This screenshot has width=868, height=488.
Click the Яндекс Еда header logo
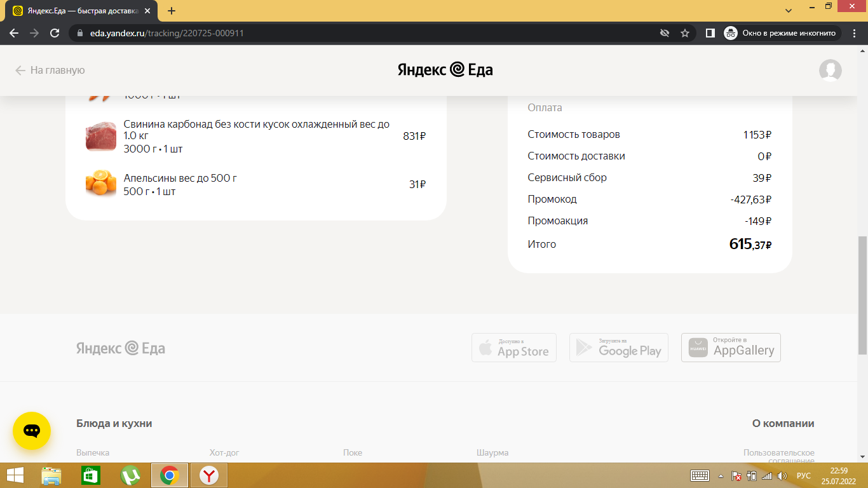tap(445, 70)
